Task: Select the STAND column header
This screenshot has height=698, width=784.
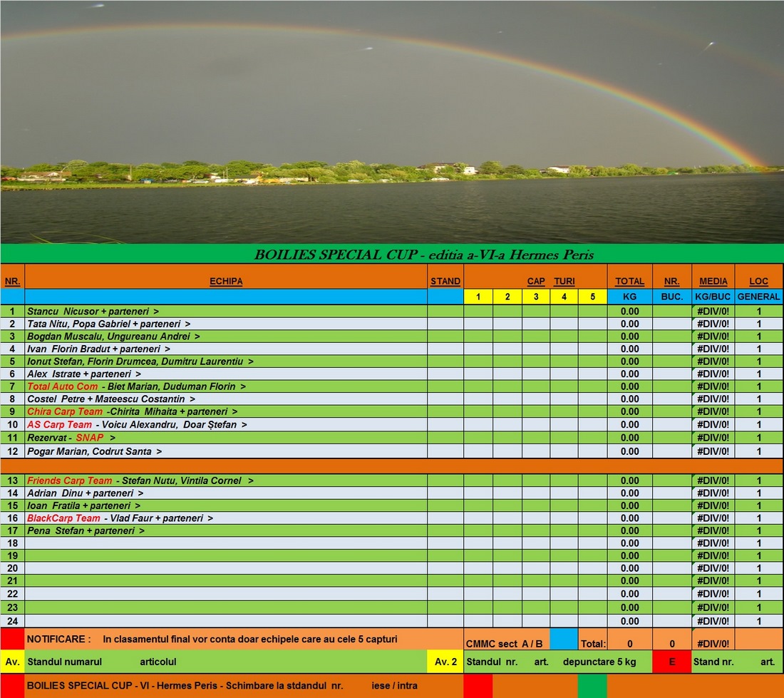Action: click(x=445, y=282)
